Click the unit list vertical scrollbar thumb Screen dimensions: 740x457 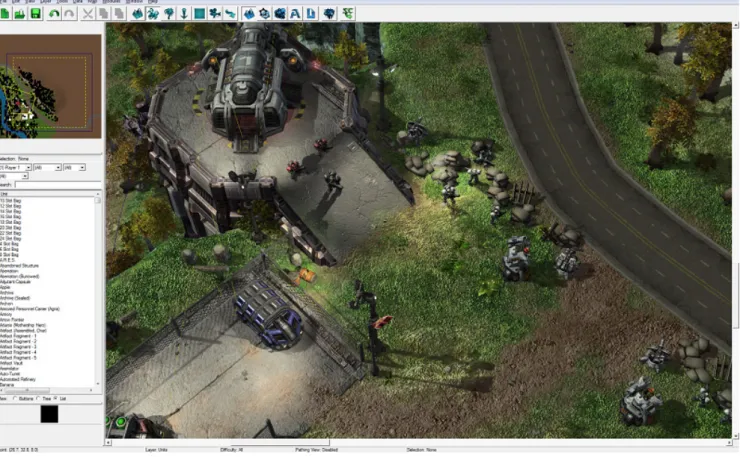[98, 200]
